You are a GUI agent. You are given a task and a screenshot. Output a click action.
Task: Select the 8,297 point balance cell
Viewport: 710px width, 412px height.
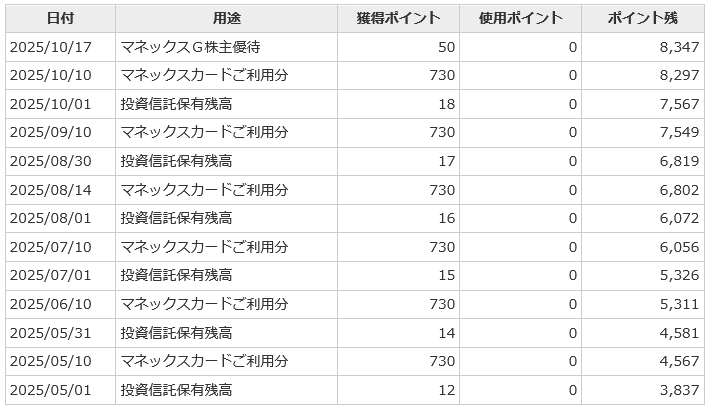[677, 75]
